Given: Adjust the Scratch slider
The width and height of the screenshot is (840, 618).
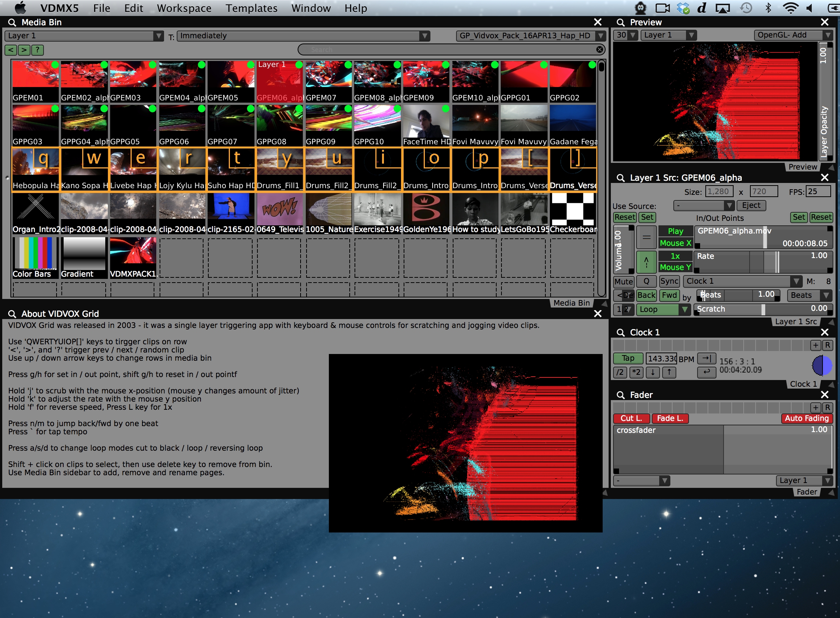Looking at the screenshot, I should tap(763, 310).
